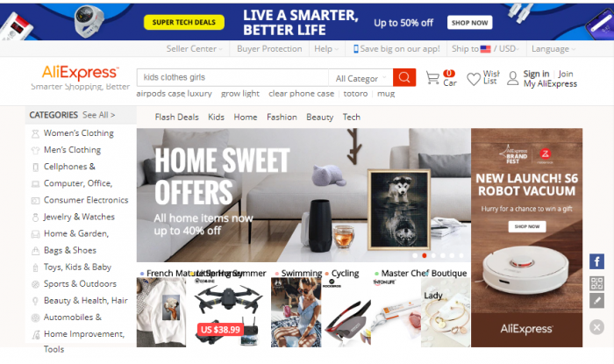Show the QR code icon

coord(596,283)
